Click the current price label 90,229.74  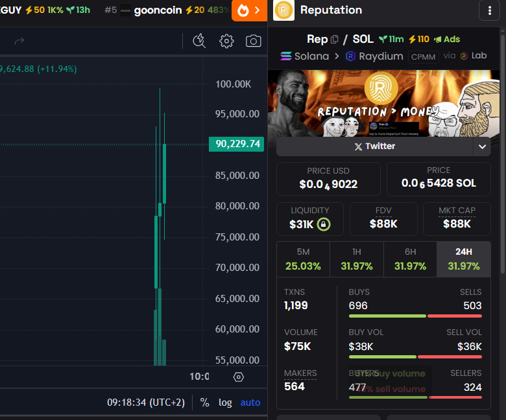pyautogui.click(x=237, y=144)
